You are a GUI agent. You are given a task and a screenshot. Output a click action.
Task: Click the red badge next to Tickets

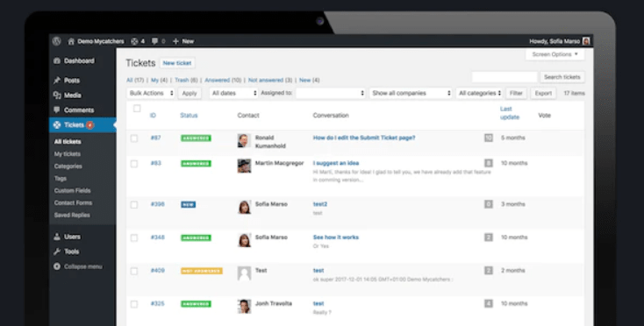pos(90,125)
